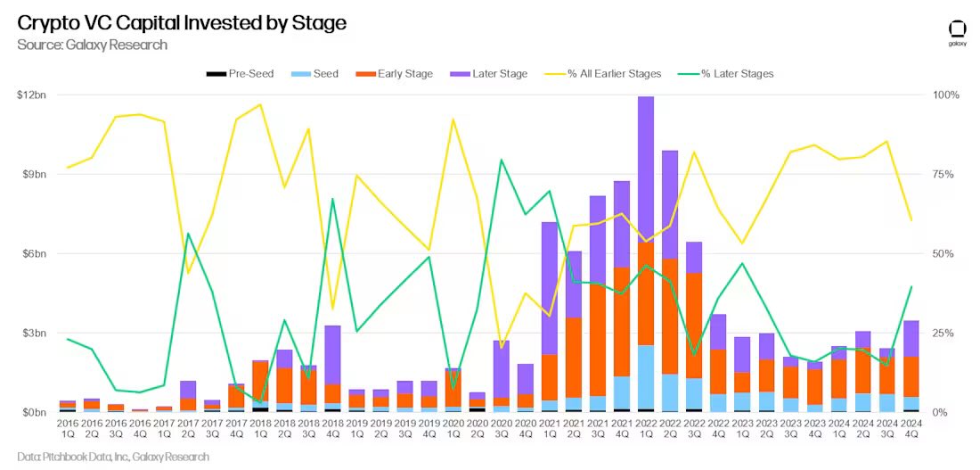Click the '2018 1Q' x-axis label
The height and width of the screenshot is (470, 980).
[260, 431]
